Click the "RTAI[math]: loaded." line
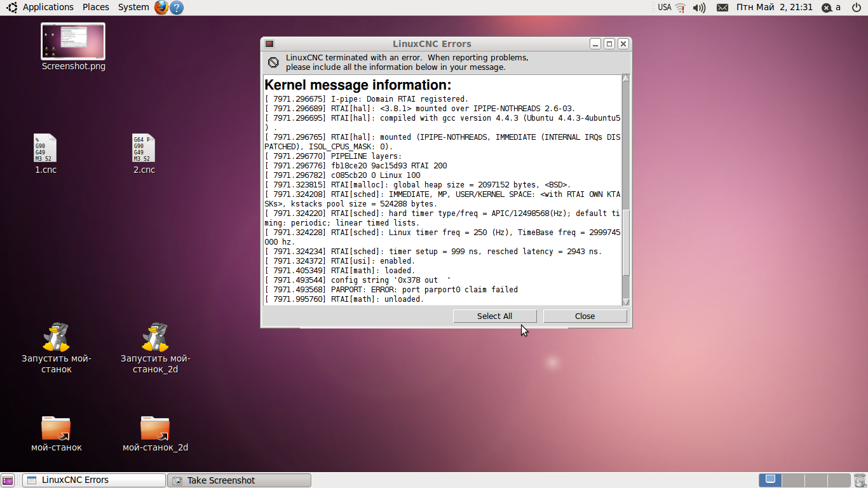The height and width of the screenshot is (488, 868). click(x=339, y=271)
